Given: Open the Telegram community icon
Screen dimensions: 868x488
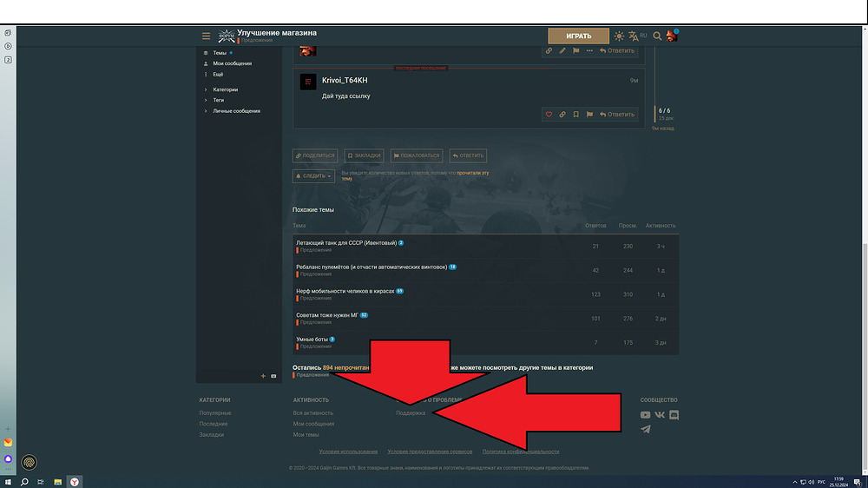Looking at the screenshot, I should click(x=645, y=429).
